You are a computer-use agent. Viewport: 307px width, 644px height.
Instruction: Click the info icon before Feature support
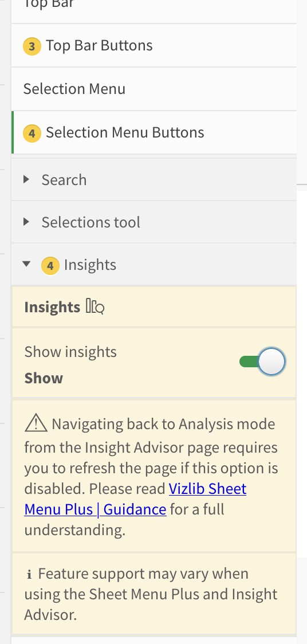tap(29, 574)
